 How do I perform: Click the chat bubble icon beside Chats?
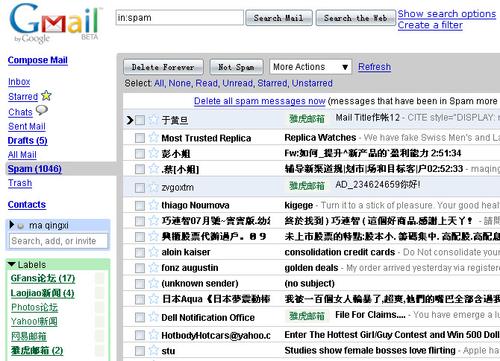click(42, 110)
